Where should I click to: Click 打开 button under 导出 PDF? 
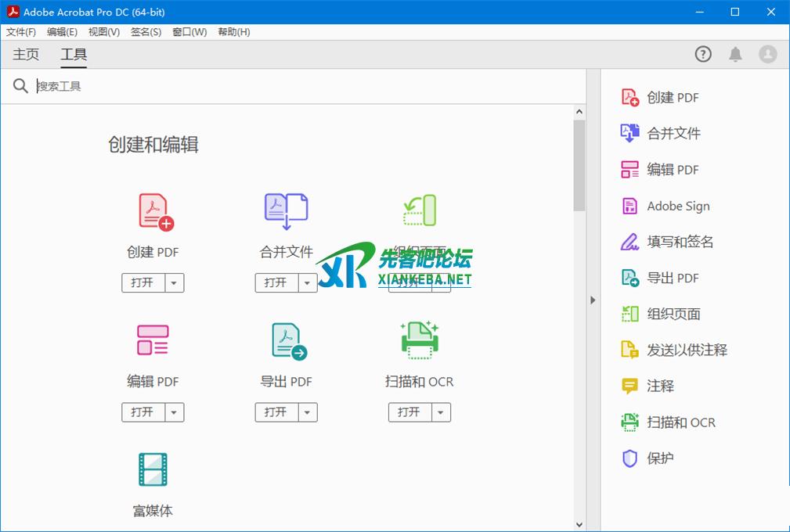(276, 412)
